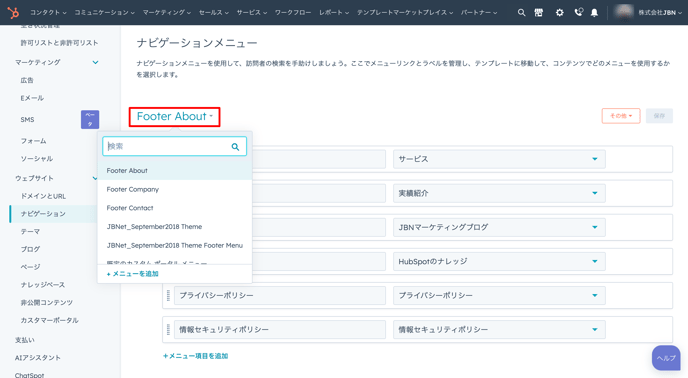Open マーケティング top menu
Image resolution: width=688 pixels, height=378 pixels.
coord(167,12)
